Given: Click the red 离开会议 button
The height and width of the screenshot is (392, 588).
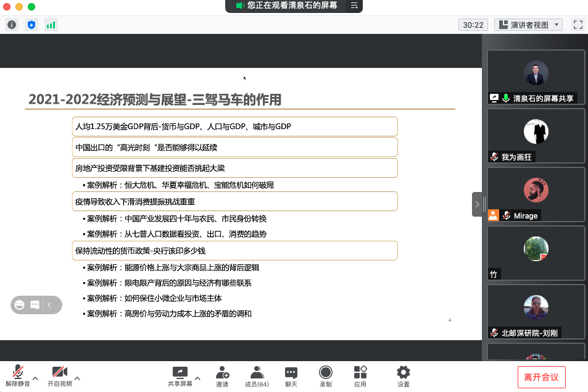Looking at the screenshot, I should pos(541,377).
